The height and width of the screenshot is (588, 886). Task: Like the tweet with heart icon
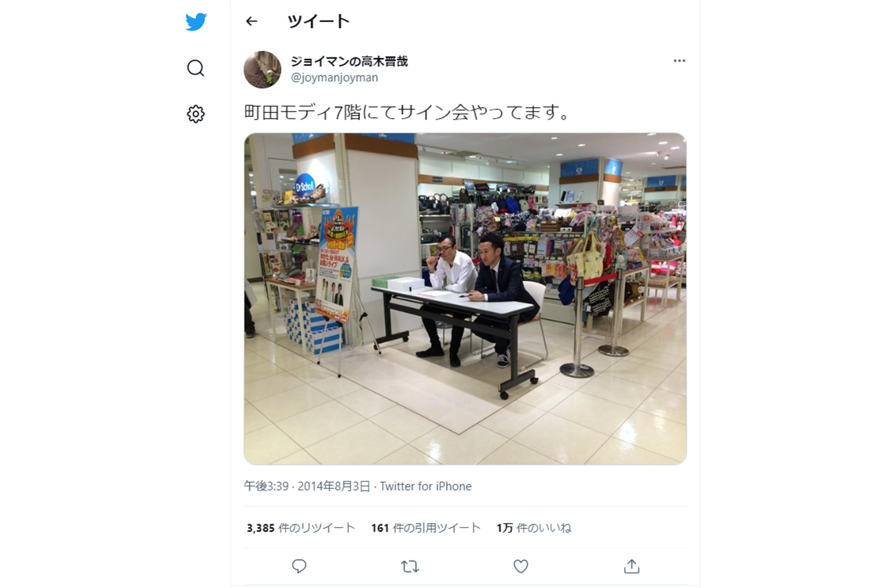521,567
